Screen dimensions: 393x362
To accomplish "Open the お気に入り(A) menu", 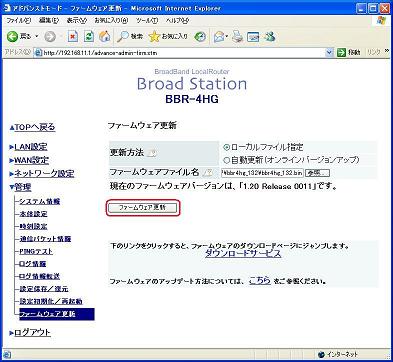I will click(111, 21).
